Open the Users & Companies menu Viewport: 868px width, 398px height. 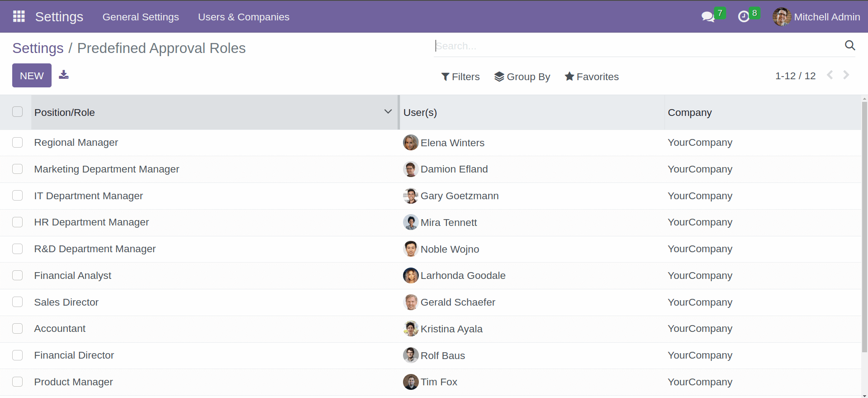pos(243,17)
